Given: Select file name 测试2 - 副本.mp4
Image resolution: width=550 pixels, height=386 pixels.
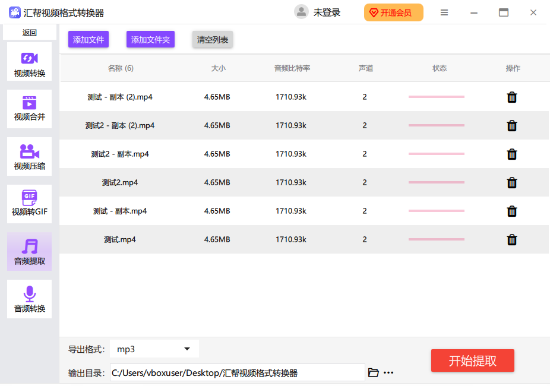Looking at the screenshot, I should (x=120, y=154).
